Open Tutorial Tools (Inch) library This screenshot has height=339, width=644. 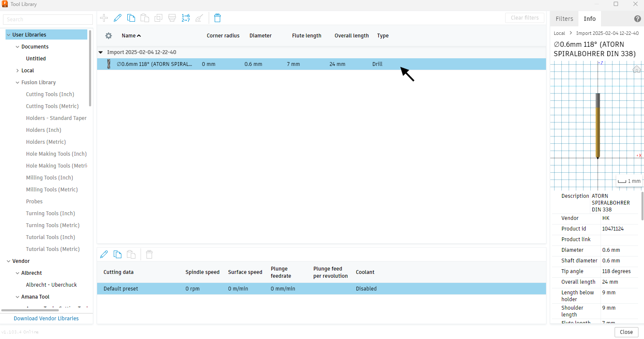coord(50,237)
